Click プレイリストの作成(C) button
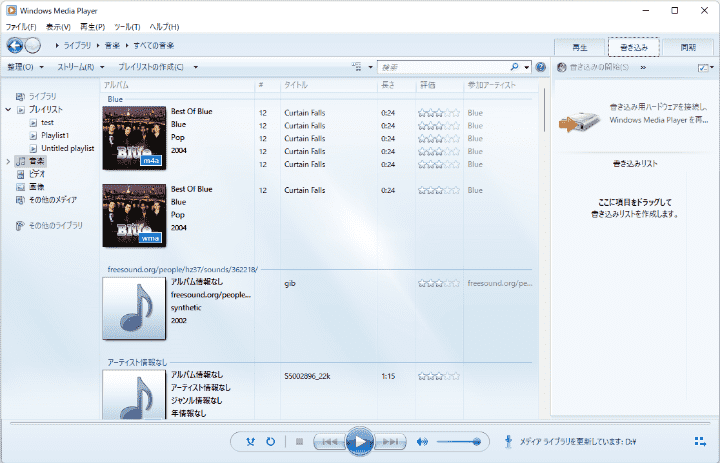The image size is (720, 463). pyautogui.click(x=151, y=67)
